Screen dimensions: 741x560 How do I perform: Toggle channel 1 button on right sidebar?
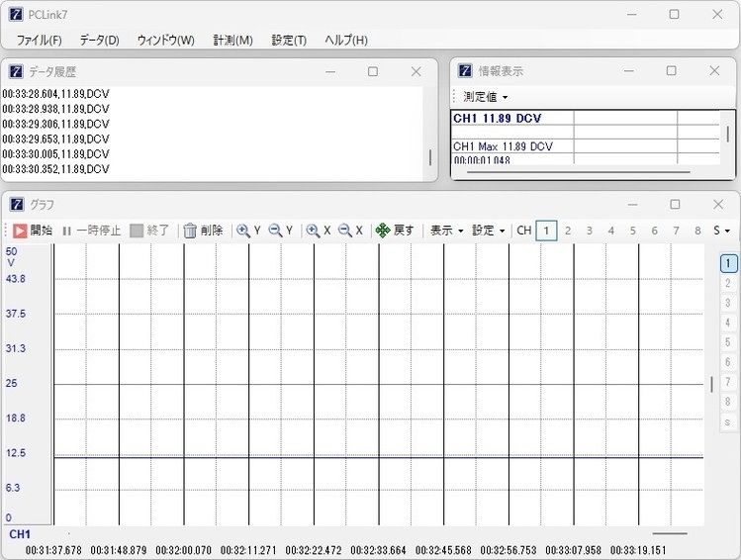(727, 263)
